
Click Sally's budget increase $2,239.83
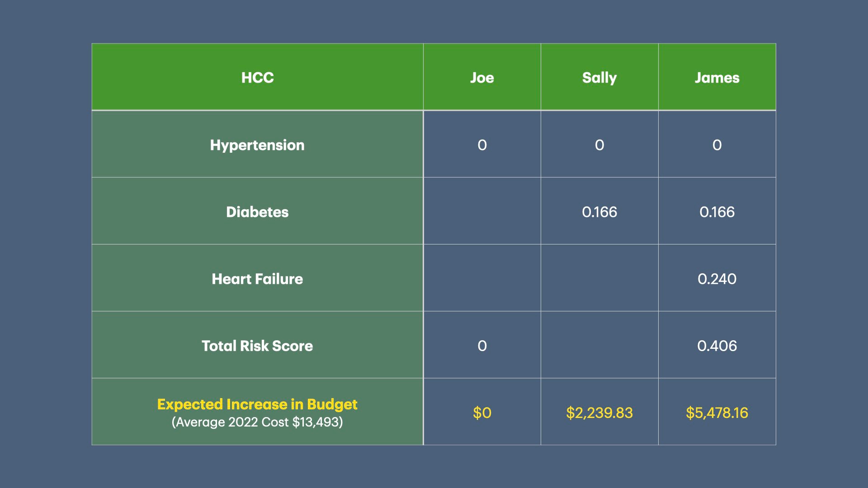tap(599, 413)
